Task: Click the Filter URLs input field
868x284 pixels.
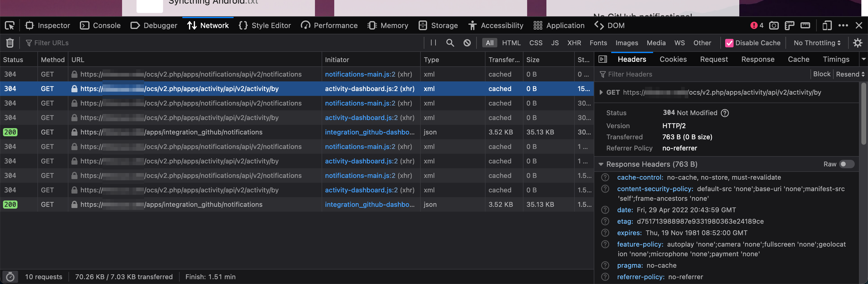Action: (x=51, y=43)
